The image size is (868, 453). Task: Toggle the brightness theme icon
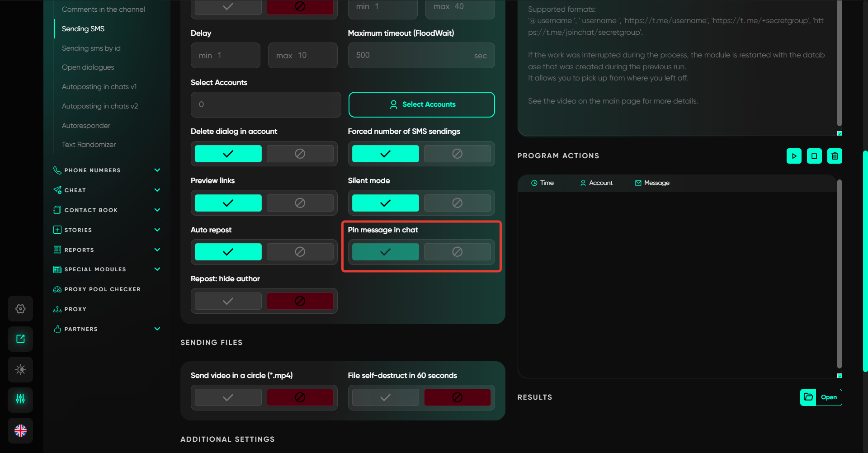tap(20, 369)
